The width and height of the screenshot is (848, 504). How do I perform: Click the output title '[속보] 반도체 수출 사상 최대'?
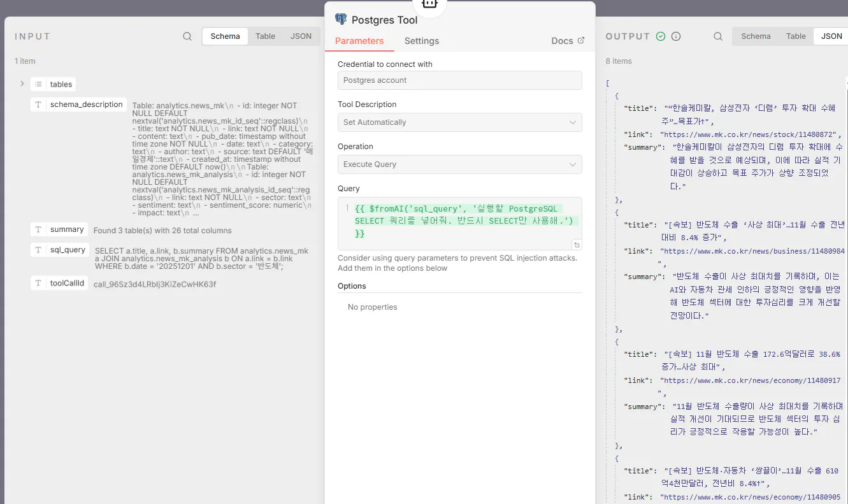tap(754, 231)
